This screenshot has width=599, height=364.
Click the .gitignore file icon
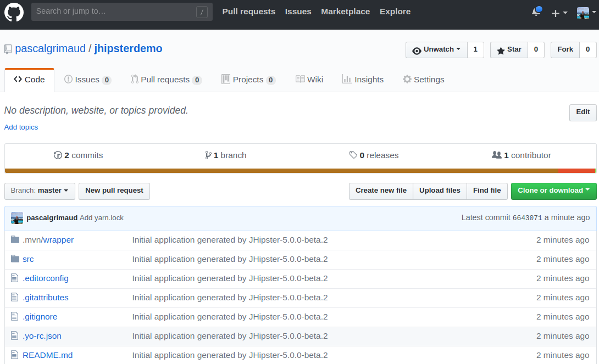[x=15, y=317]
